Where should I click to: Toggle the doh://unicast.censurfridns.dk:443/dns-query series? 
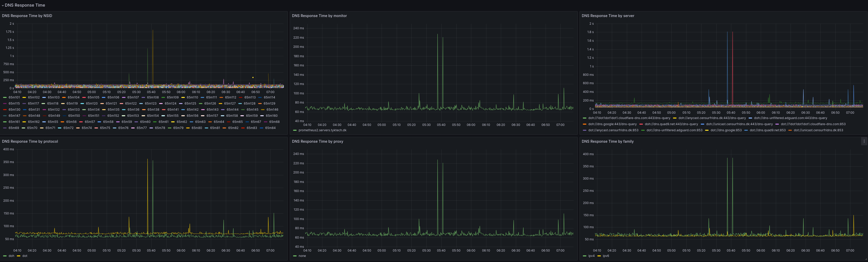point(739,124)
